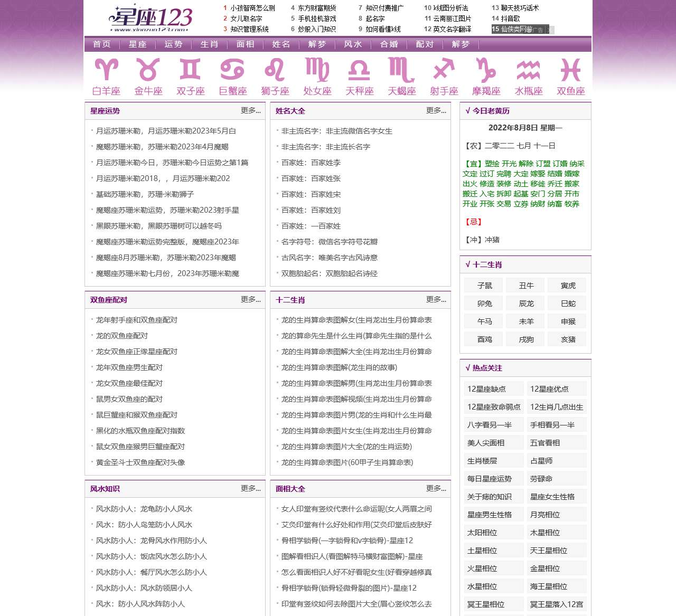Select the Pisces 双鱼座 zodiac symbol
676x616 pixels.
(570, 70)
